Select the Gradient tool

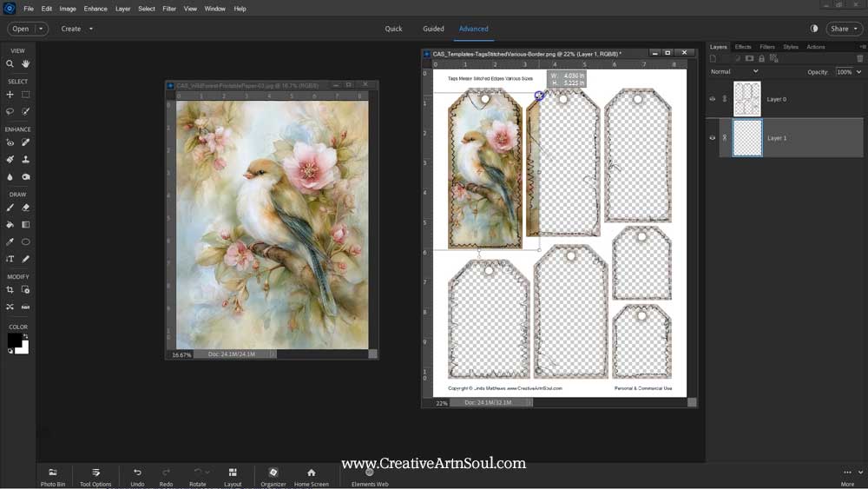[25, 225]
